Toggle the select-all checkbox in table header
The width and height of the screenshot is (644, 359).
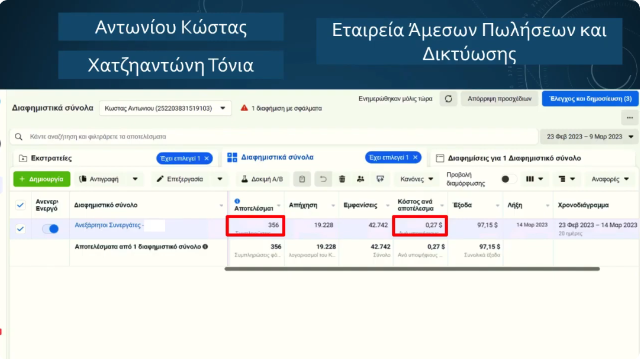(x=21, y=205)
